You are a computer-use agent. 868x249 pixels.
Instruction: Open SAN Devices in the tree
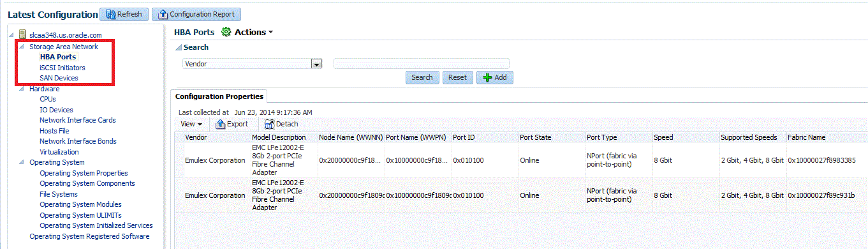(x=59, y=78)
